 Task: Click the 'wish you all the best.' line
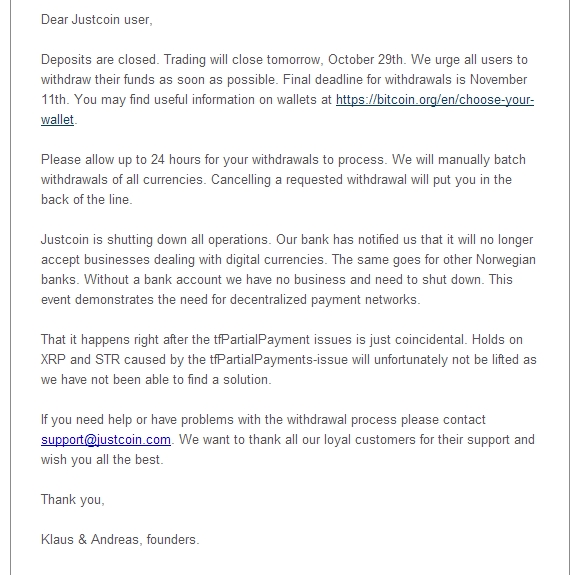tap(102, 460)
